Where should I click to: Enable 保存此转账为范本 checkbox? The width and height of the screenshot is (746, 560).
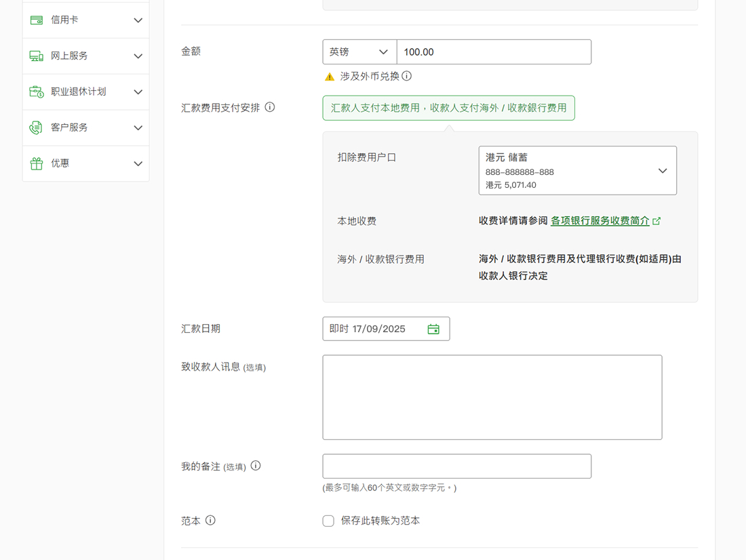328,521
